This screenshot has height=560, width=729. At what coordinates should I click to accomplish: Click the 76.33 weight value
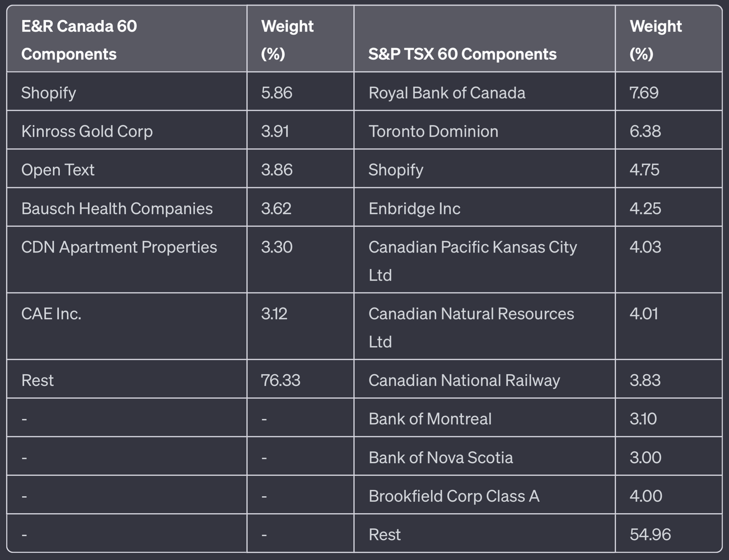tap(281, 380)
